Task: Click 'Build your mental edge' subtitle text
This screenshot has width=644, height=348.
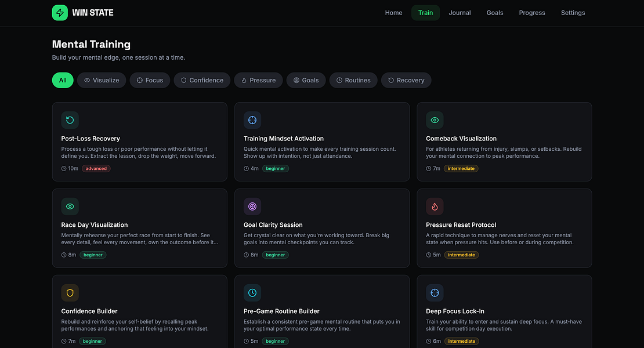Action: (x=119, y=57)
